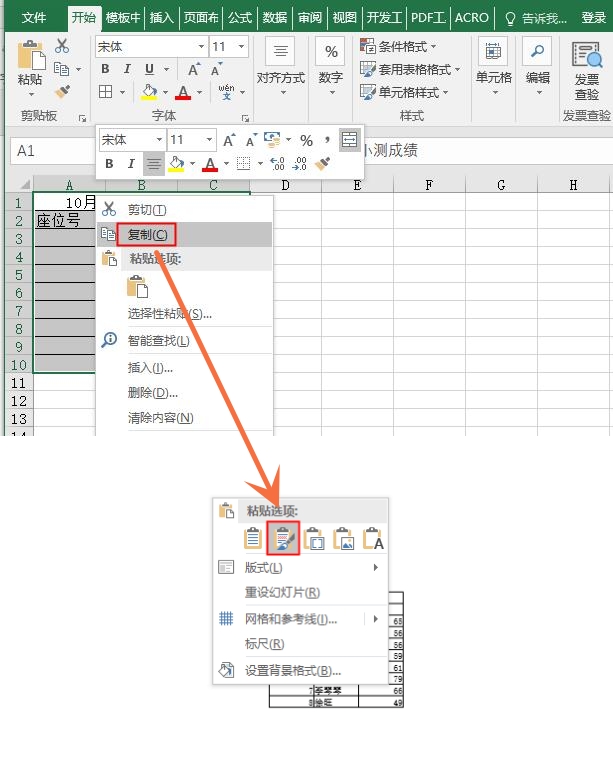Expand the 网格和参考线 submenu arrow
The image size is (613, 778).
coord(376,619)
